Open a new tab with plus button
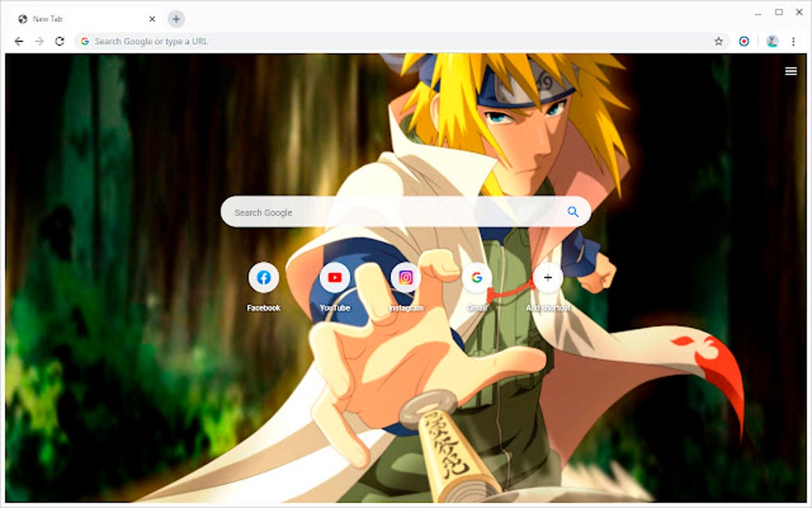This screenshot has width=812, height=508. (x=176, y=19)
